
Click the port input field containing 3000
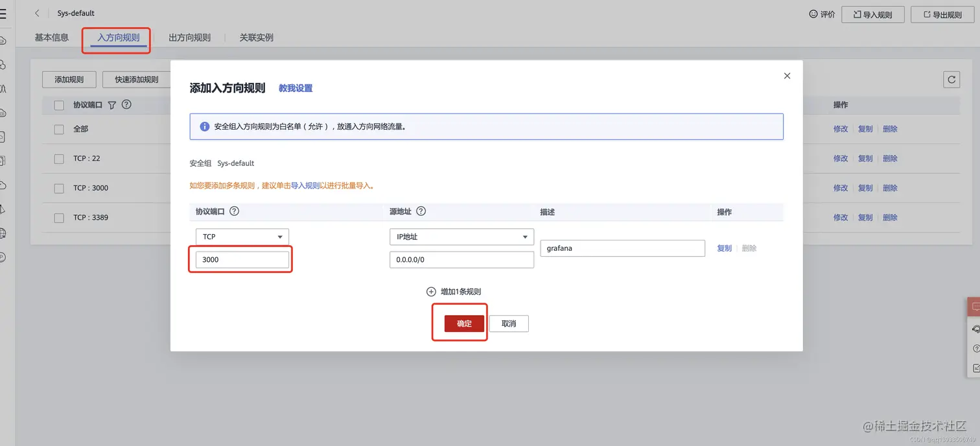242,259
